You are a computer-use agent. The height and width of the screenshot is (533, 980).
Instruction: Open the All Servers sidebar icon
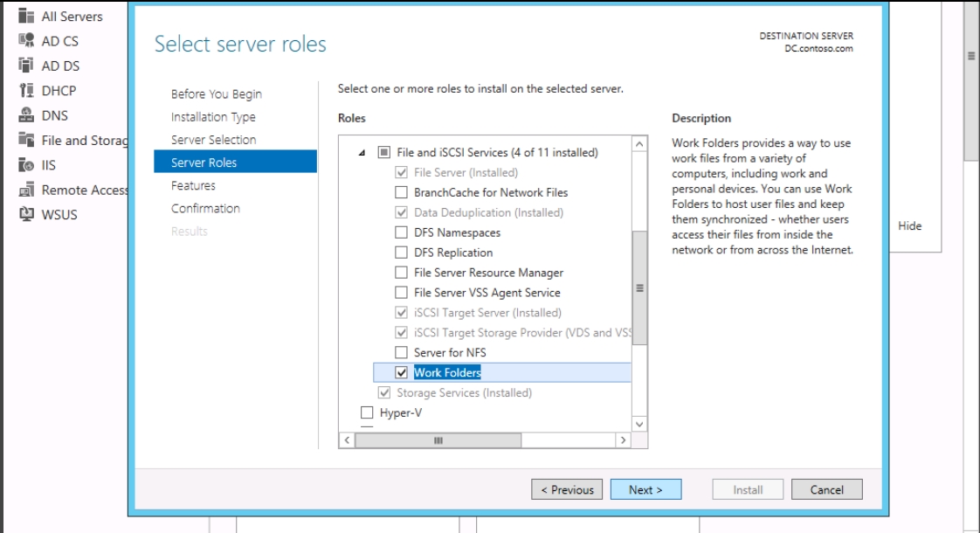pos(26,16)
